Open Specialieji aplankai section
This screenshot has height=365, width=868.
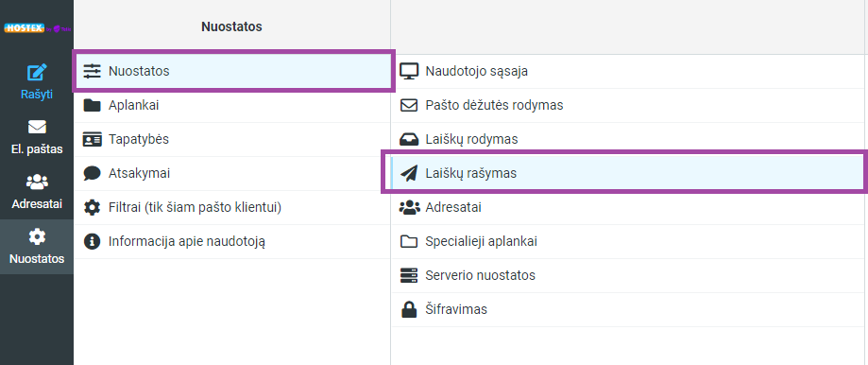(x=629, y=241)
